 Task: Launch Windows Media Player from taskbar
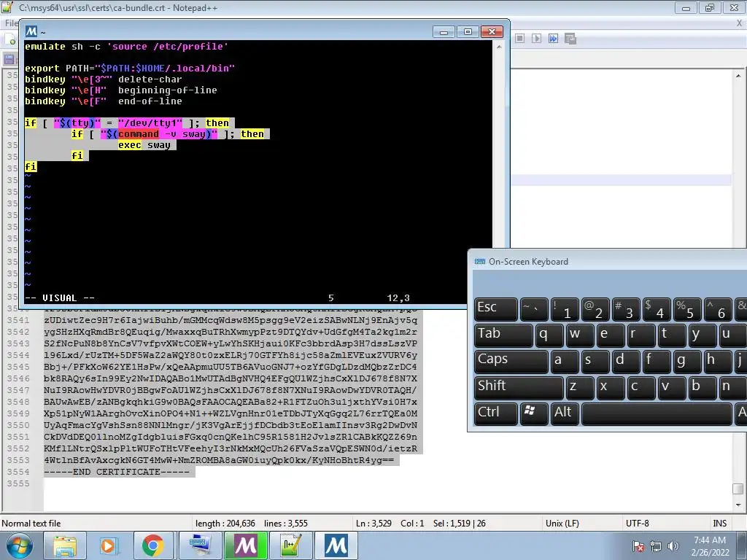tap(109, 545)
